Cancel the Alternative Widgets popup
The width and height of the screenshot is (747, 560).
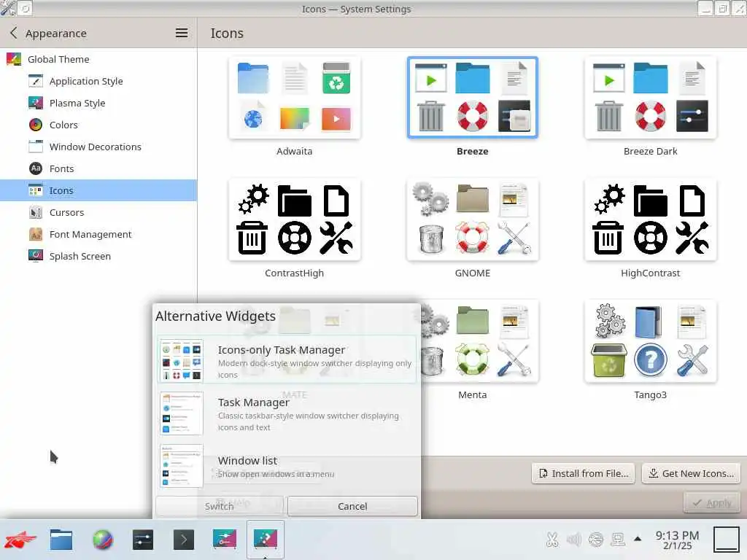(352, 506)
